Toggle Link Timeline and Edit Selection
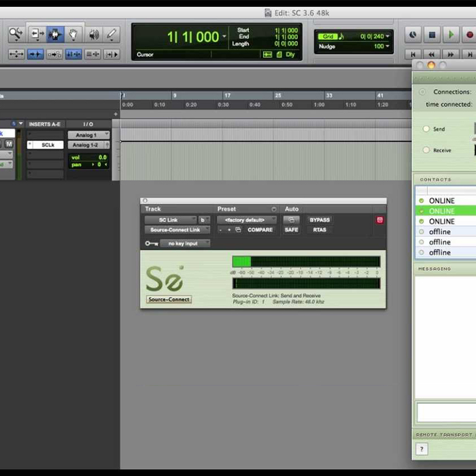Viewport: 476px width, 476px height. point(73,54)
